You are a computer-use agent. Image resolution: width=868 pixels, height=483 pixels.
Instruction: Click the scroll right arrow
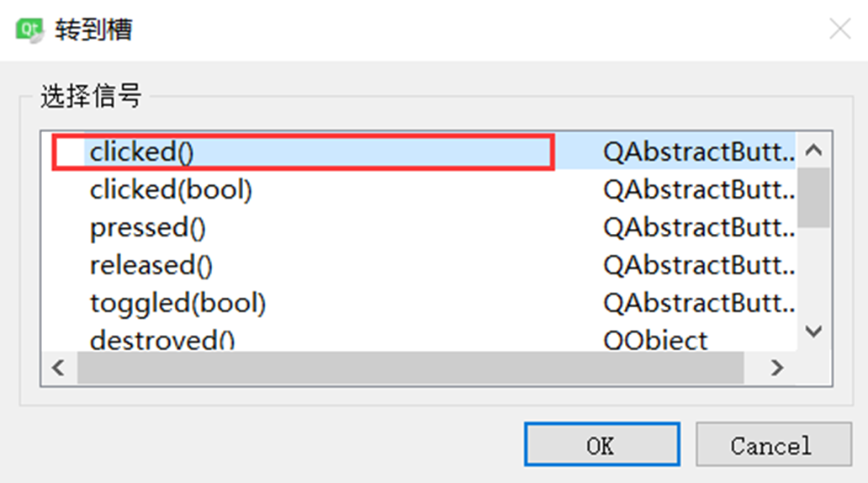(x=777, y=368)
